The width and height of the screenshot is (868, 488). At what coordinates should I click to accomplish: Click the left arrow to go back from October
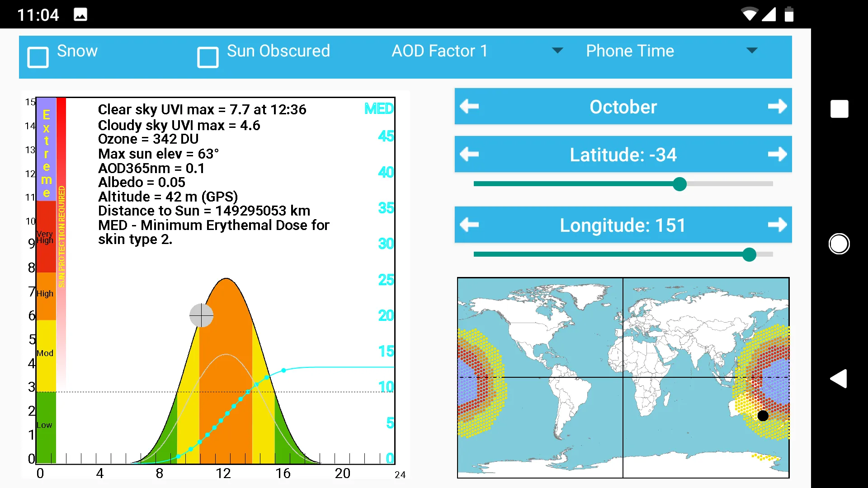(470, 107)
